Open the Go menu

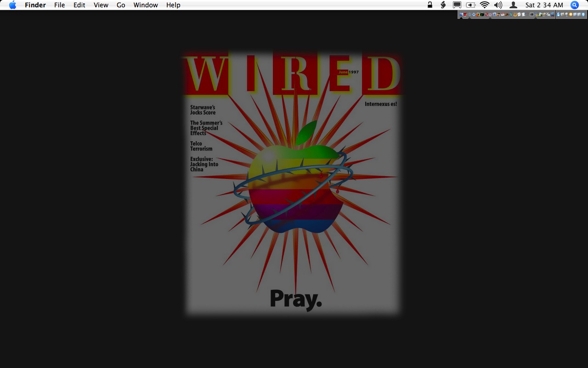click(121, 5)
